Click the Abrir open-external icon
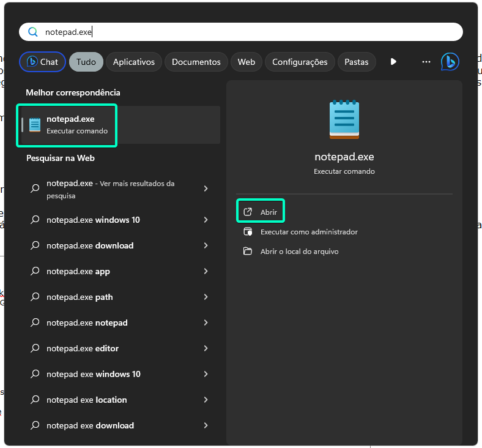 tap(248, 212)
